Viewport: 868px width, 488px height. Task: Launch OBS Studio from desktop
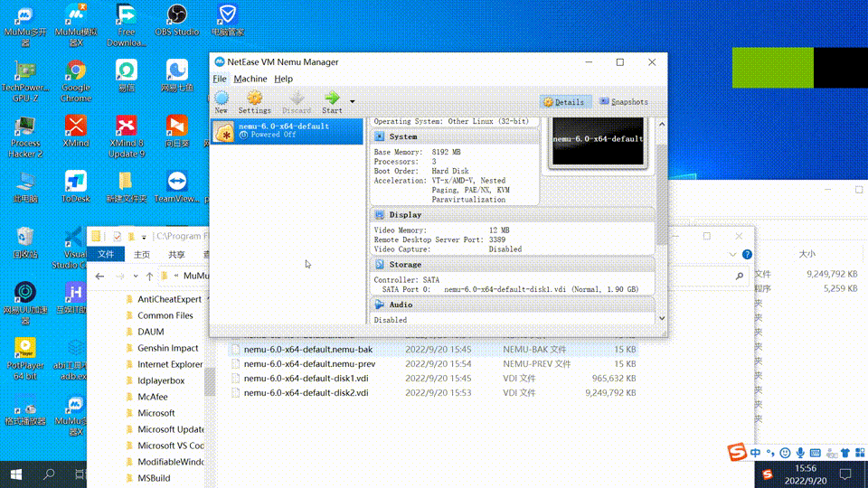click(x=177, y=21)
